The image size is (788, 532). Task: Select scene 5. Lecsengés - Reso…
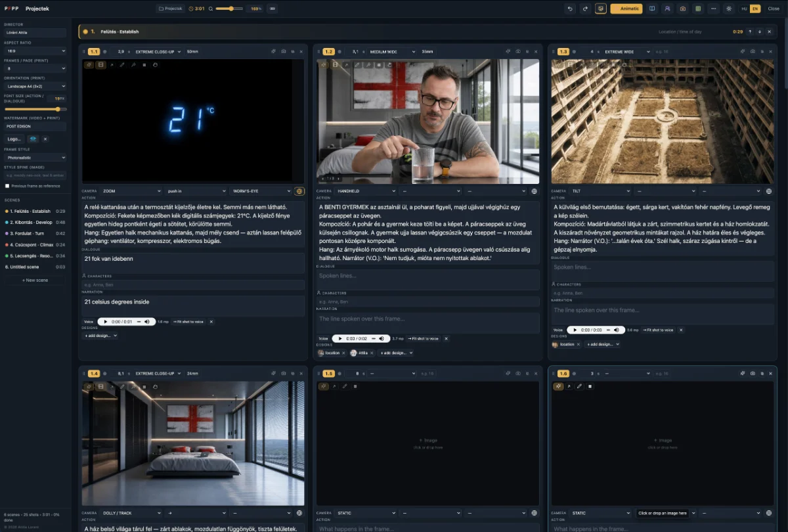coord(35,255)
